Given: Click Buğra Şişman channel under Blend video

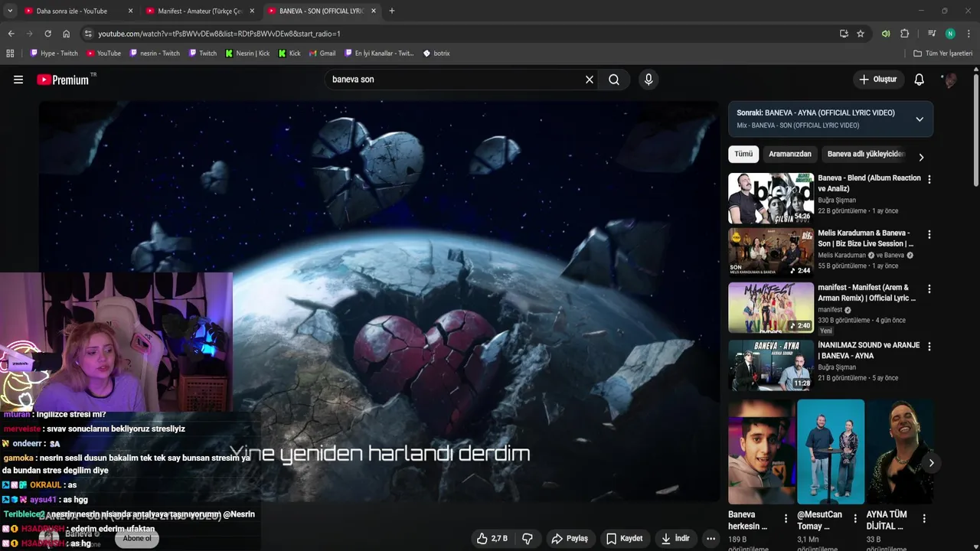Looking at the screenshot, I should 837,201.
